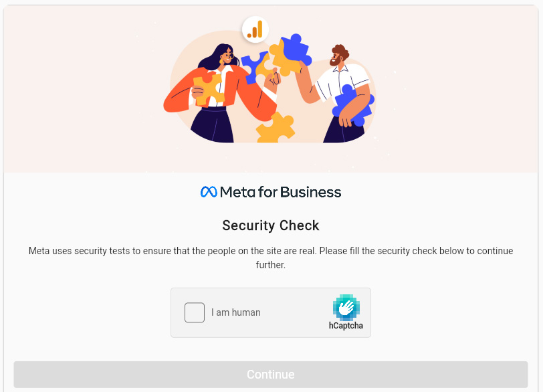Click the security test description paragraph

271,258
